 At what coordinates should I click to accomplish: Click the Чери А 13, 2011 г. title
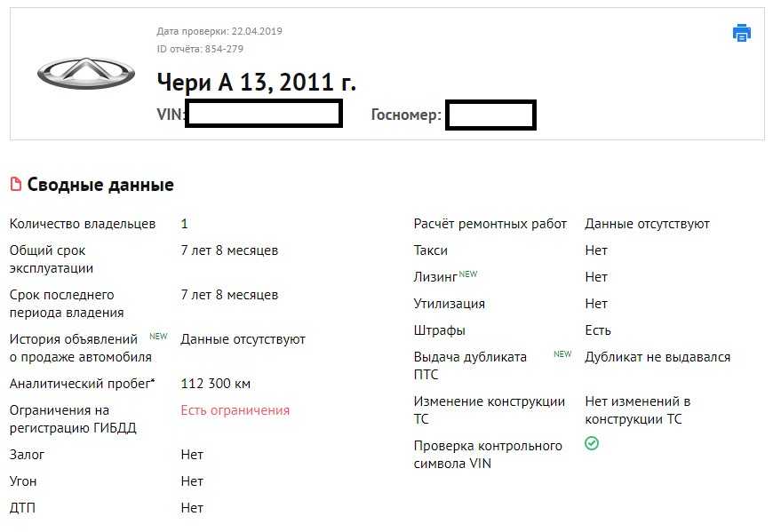pos(256,83)
